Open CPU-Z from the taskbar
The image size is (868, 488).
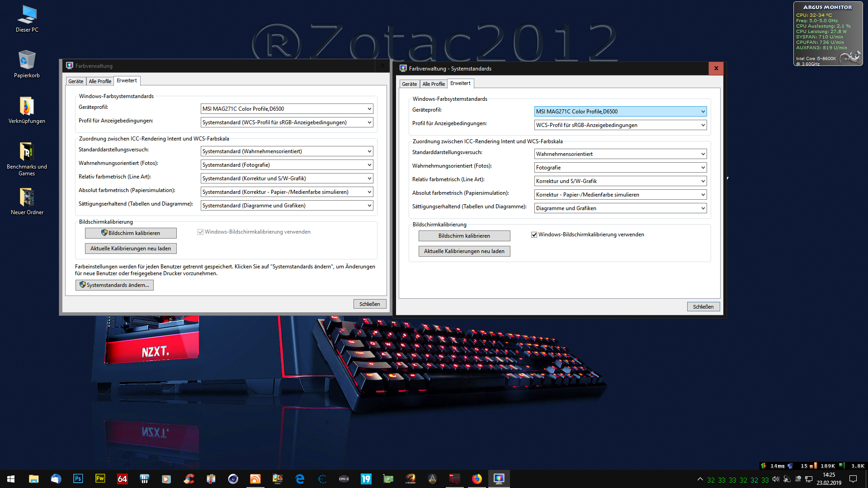(x=344, y=479)
